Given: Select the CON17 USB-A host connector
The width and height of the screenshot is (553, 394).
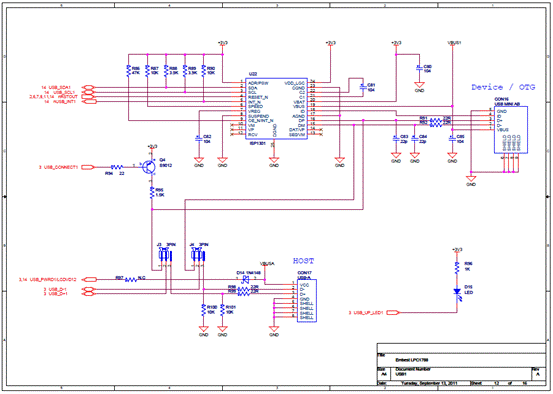Looking at the screenshot, I should (x=306, y=301).
